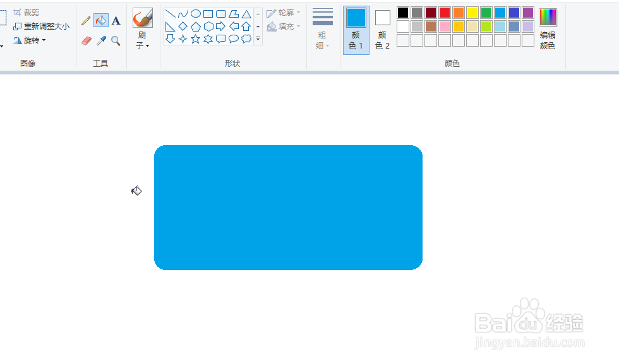Choose the Polygon shape
This screenshot has width=619, height=364.
pyautogui.click(x=234, y=15)
